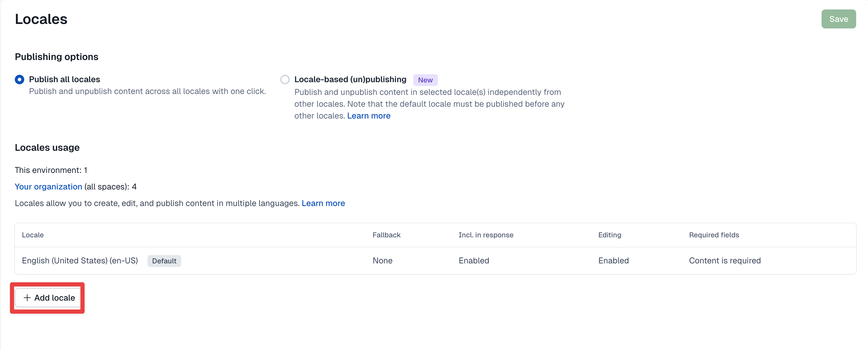Click the green Save button

(x=838, y=19)
